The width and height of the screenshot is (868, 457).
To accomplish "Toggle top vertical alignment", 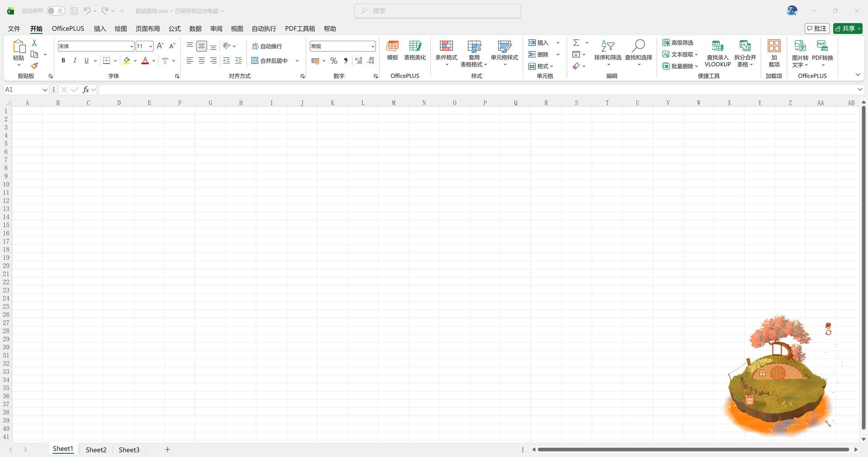I will [190, 46].
